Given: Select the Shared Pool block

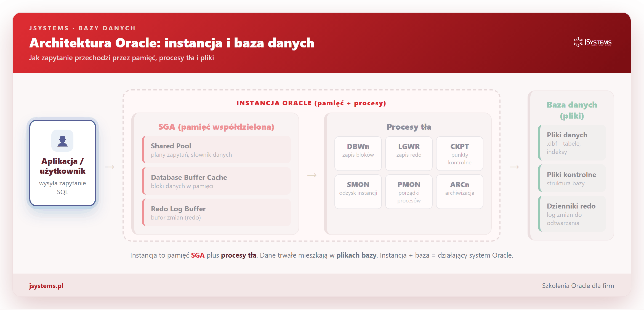Looking at the screenshot, I should coord(216,150).
